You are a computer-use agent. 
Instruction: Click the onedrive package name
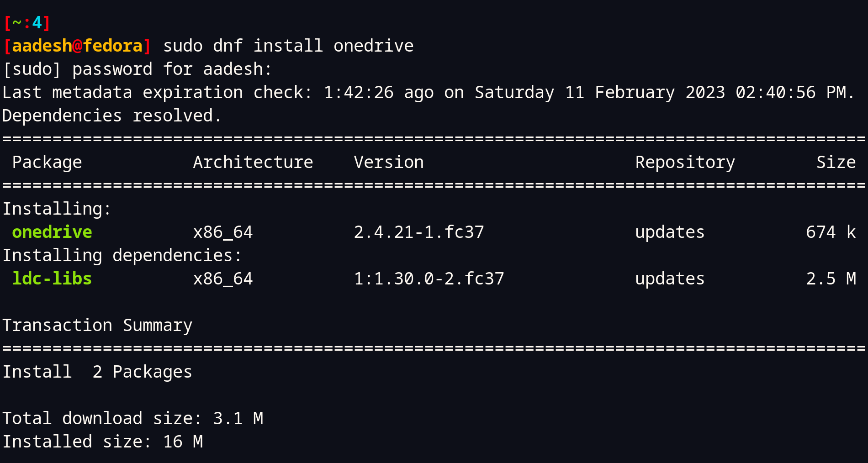(x=51, y=232)
